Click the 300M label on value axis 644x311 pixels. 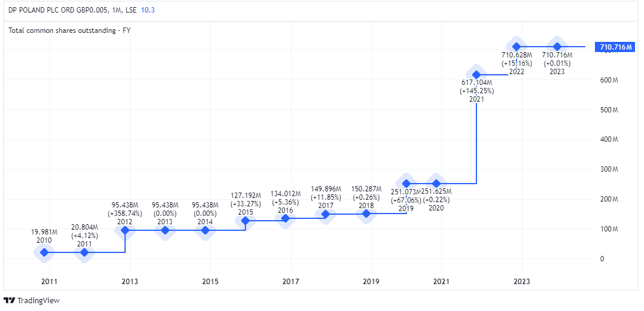[610, 169]
